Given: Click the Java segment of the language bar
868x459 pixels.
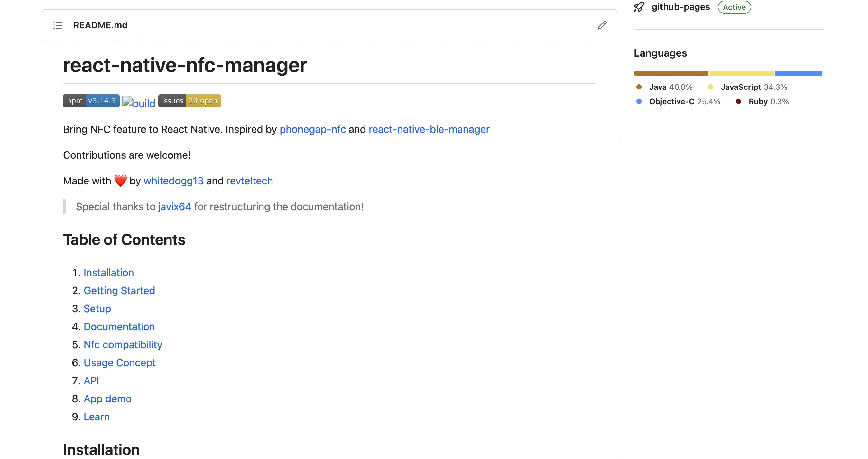Looking at the screenshot, I should click(x=671, y=73).
